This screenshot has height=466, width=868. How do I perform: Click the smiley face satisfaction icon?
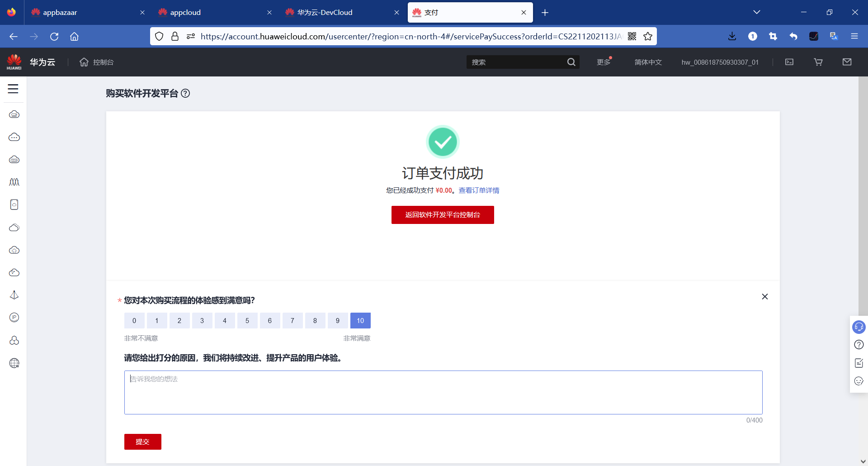tap(859, 381)
